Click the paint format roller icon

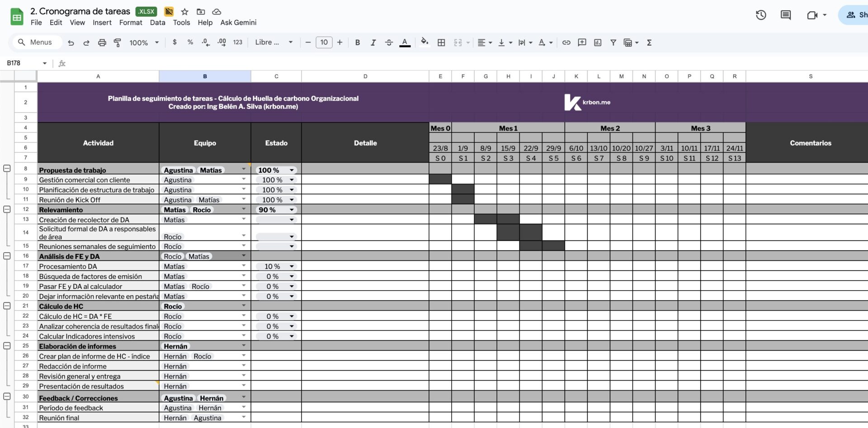point(118,42)
